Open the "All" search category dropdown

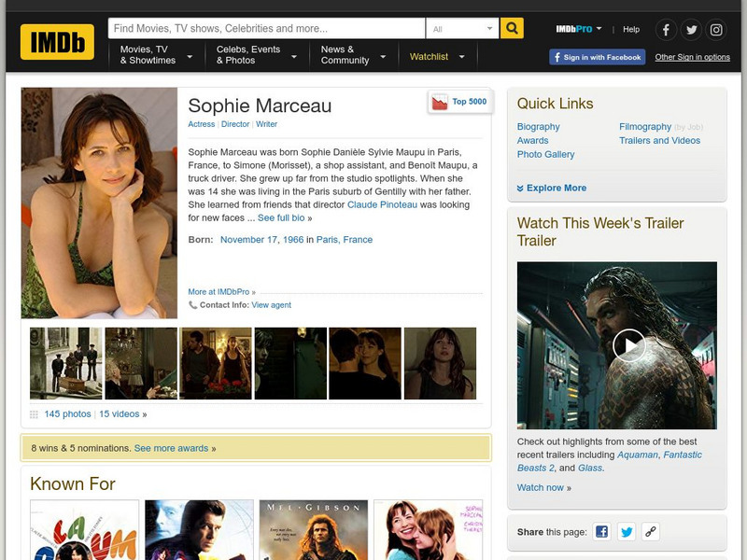pyautogui.click(x=463, y=28)
